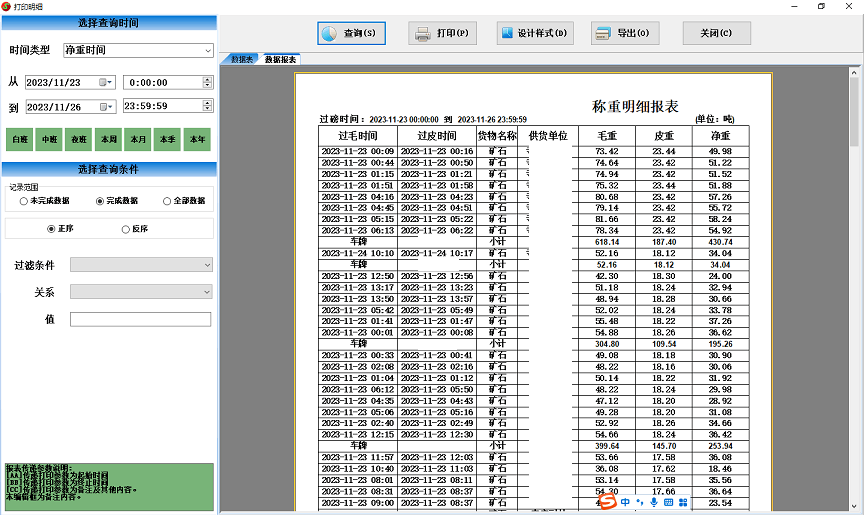
Task: Click the 值 value input field
Action: (140, 319)
